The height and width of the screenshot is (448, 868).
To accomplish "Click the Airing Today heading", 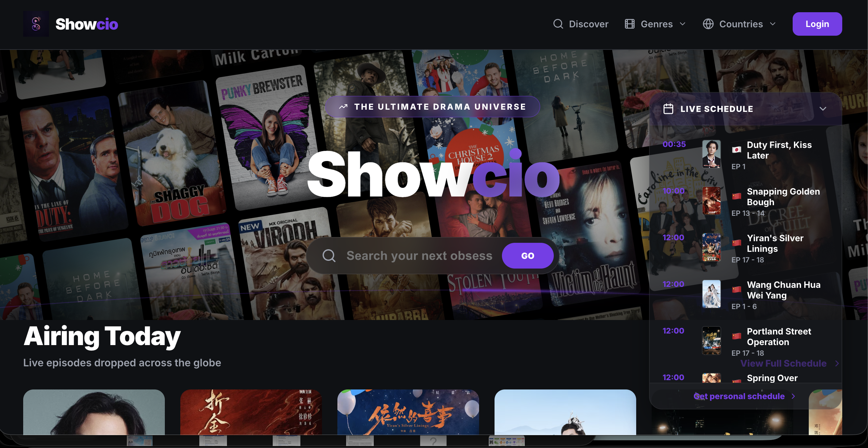I will point(102,337).
